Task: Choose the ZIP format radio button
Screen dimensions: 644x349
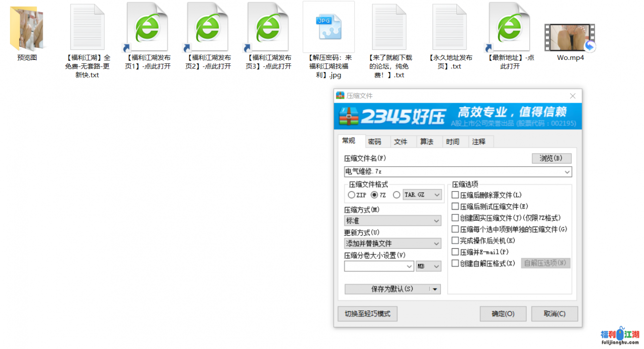Action: (351, 195)
